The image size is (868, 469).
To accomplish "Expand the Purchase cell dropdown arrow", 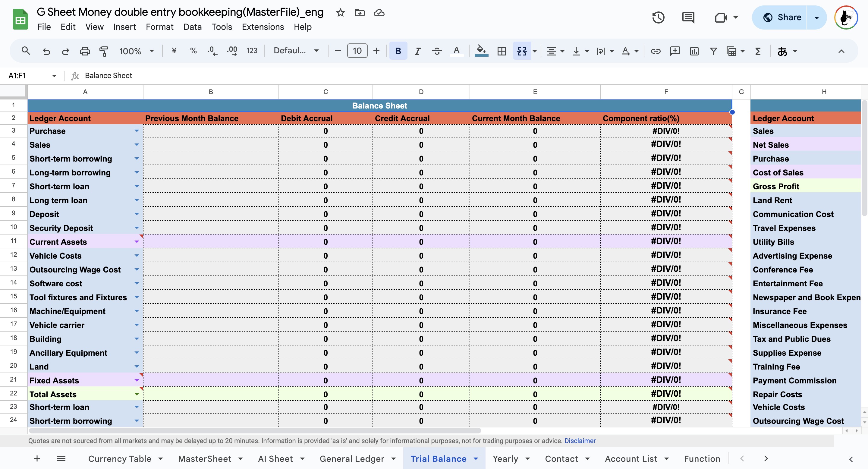I will 137,131.
